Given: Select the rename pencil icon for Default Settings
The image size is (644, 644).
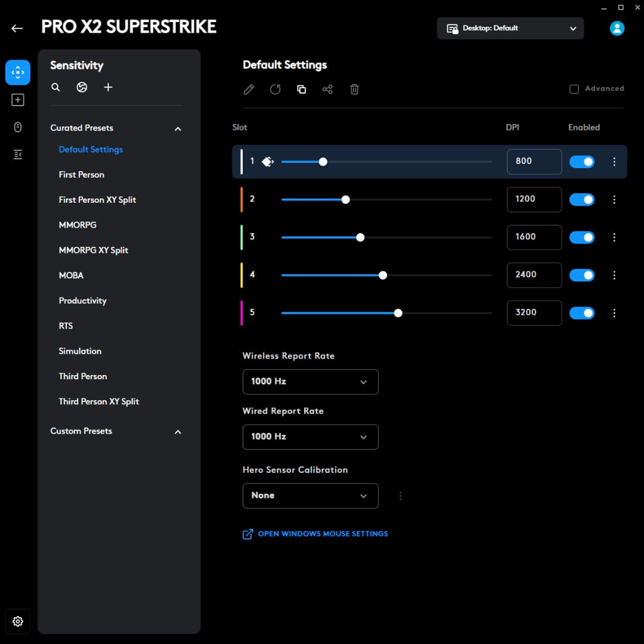Looking at the screenshot, I should (x=249, y=89).
